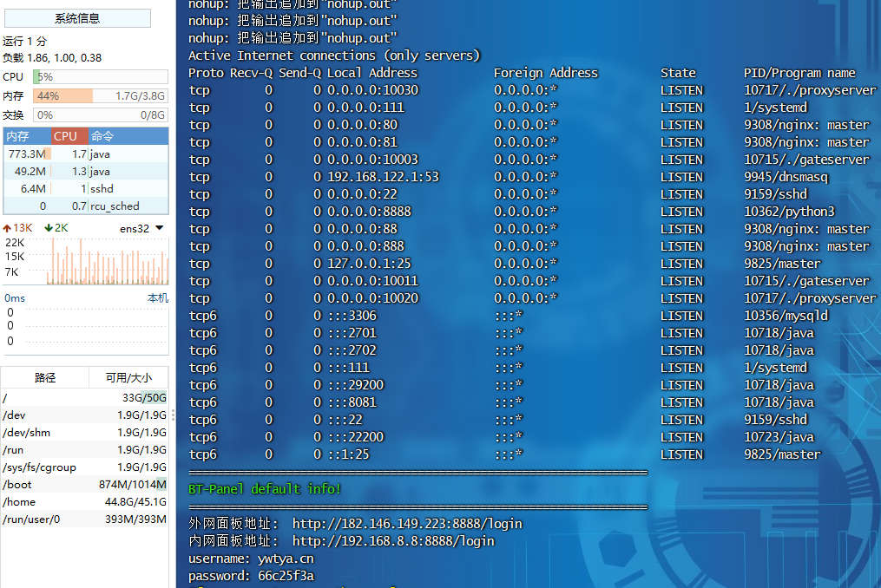The height and width of the screenshot is (588, 881).
Task: Select the /boot disk row
Action: click(85, 485)
